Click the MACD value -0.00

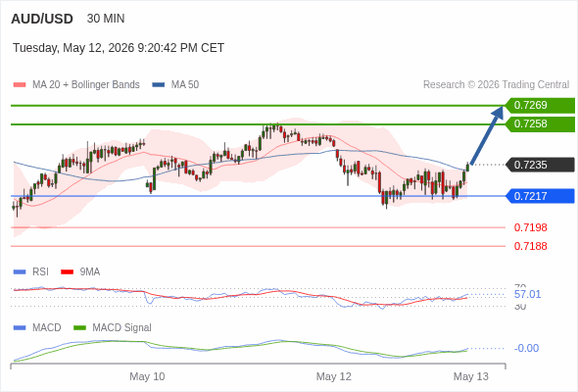coord(526,348)
